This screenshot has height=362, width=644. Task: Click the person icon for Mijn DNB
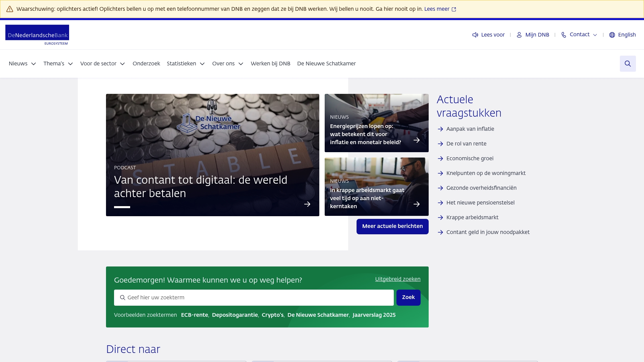pyautogui.click(x=519, y=35)
